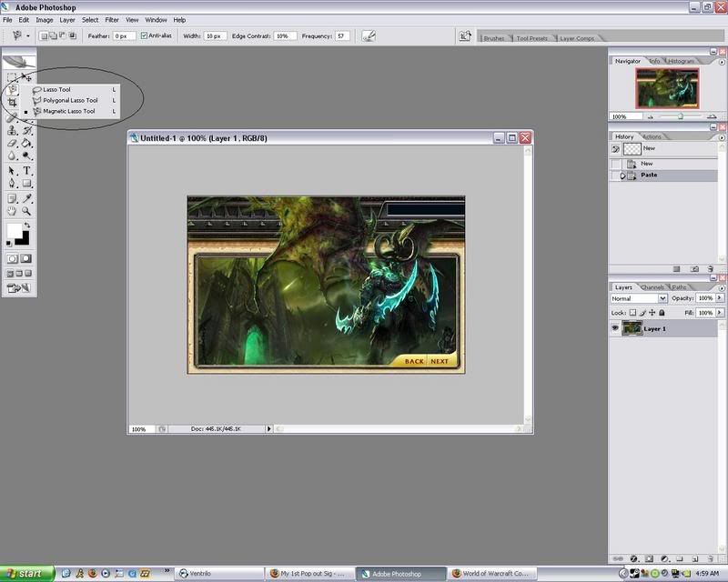
Task: Click New Selection mode button in options bar
Action: pyautogui.click(x=43, y=35)
